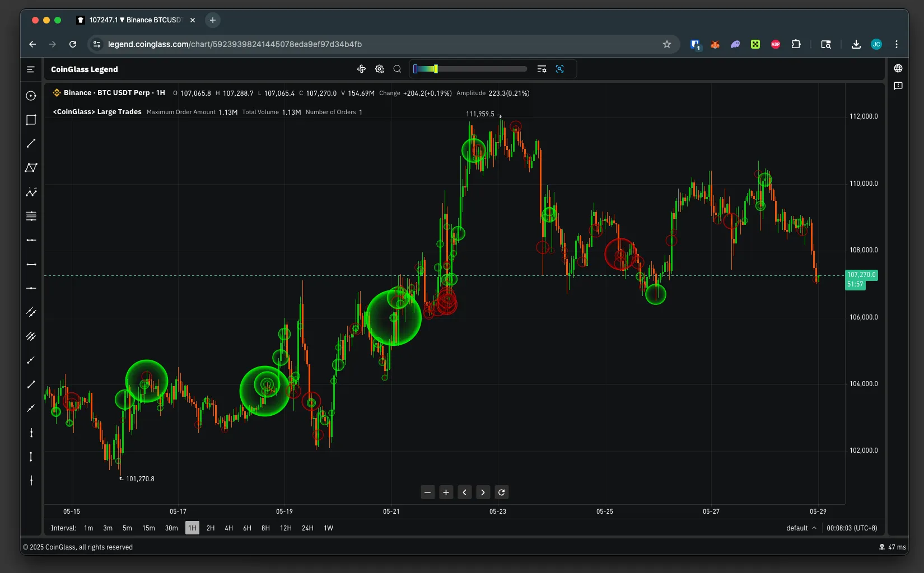This screenshot has height=573, width=924.
Task: Open browser extensions puzzle menu
Action: pos(796,44)
